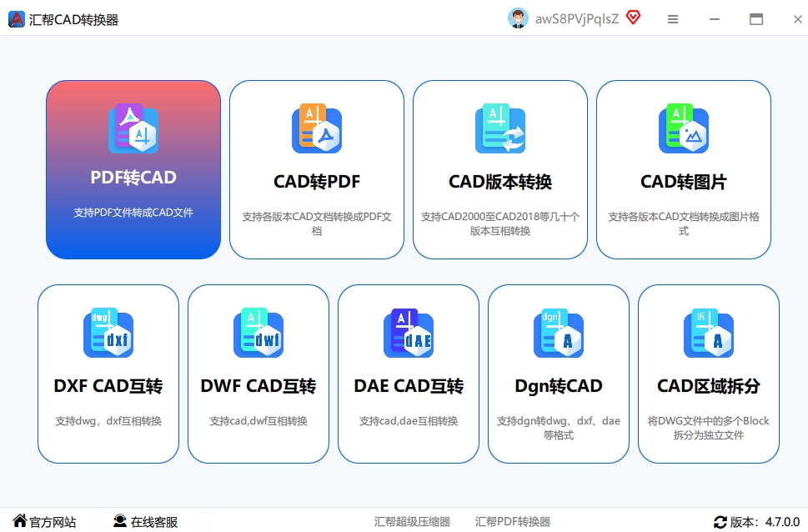Click the PDF转CAD title text
The width and height of the screenshot is (808, 532).
coord(133,178)
